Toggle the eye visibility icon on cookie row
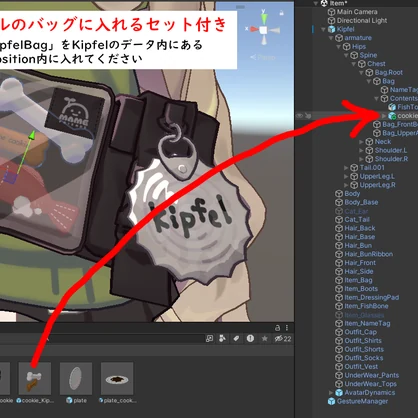 coord(300,116)
